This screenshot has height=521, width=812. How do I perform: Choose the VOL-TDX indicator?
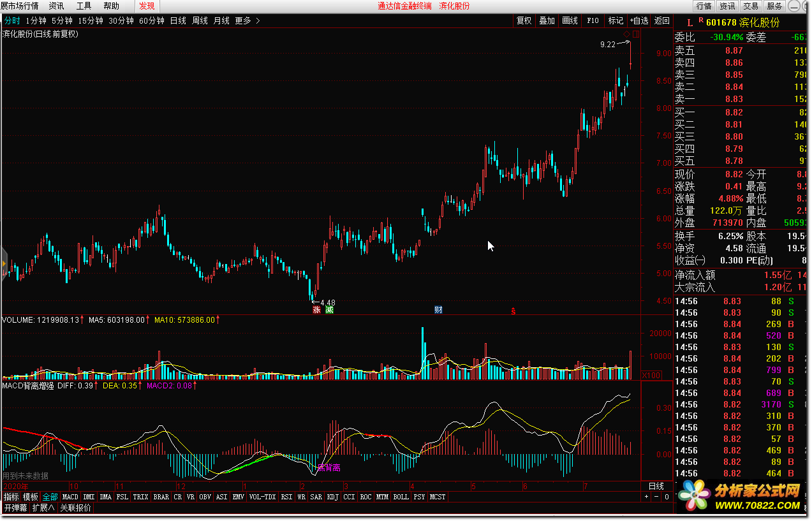pyautogui.click(x=262, y=497)
